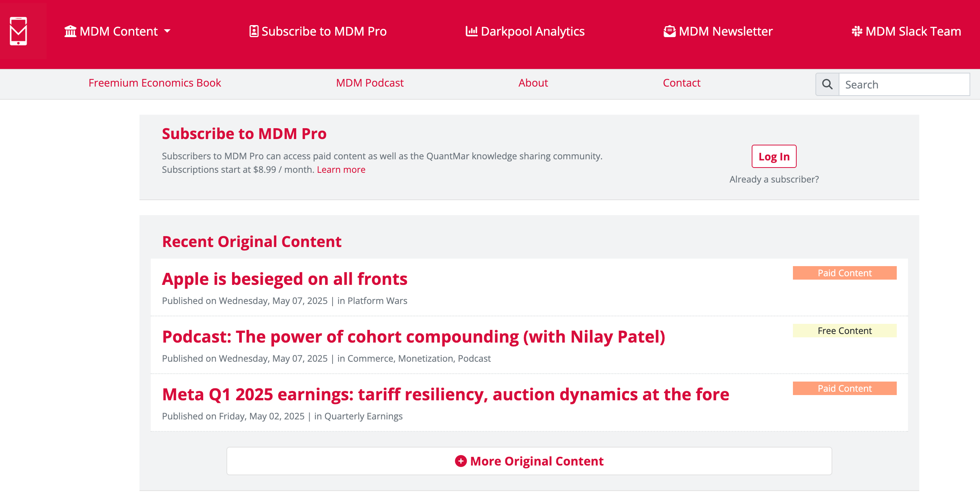This screenshot has width=980, height=500.
Task: Click the plus circle icon on More Original Content
Action: tap(461, 461)
